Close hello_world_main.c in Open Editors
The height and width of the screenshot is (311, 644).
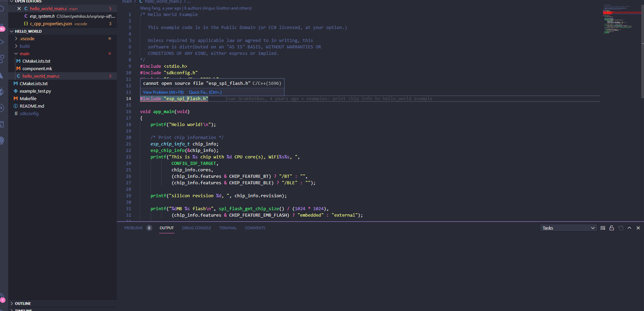[19, 9]
